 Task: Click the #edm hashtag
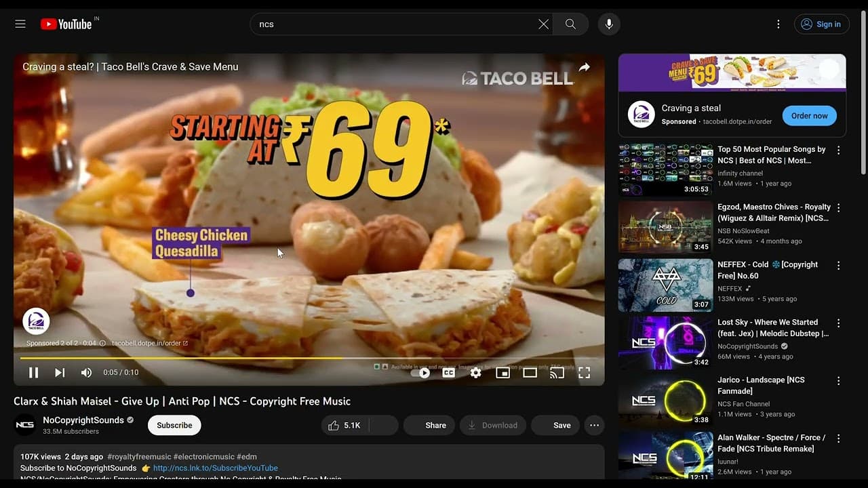point(247,456)
